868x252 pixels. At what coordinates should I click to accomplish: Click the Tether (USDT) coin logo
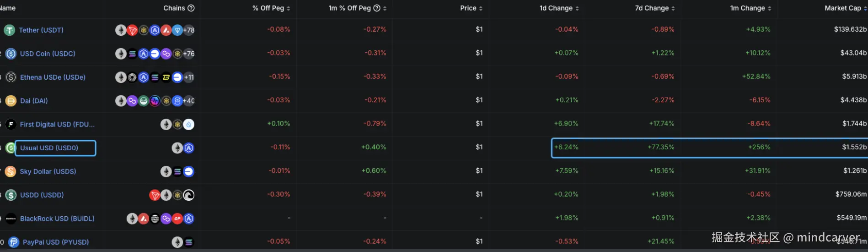[10, 30]
